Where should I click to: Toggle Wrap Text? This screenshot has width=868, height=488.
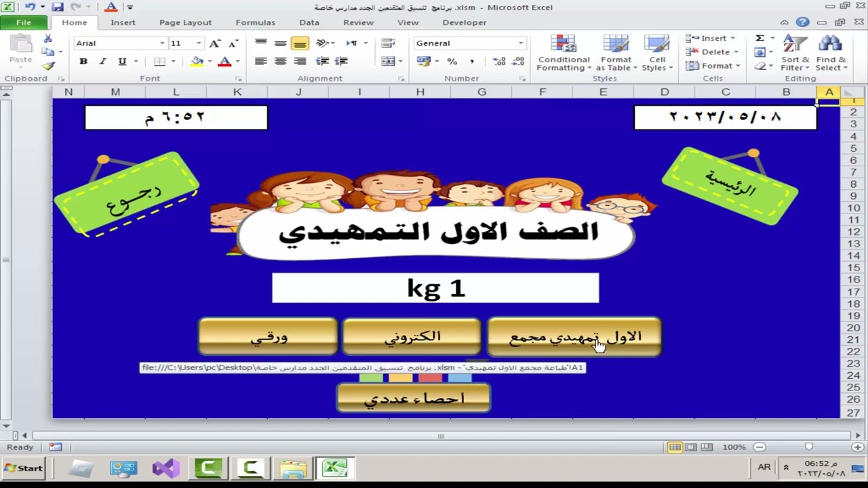[x=389, y=43]
